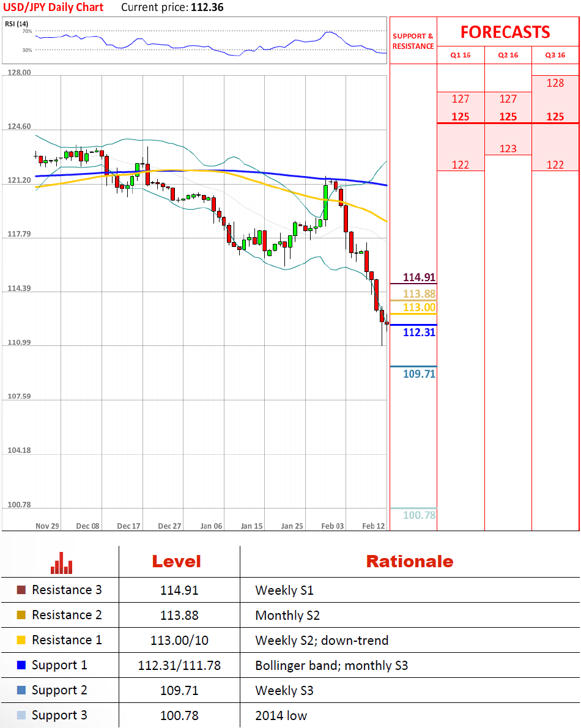Click the 114.91 resistance level marker

(419, 277)
